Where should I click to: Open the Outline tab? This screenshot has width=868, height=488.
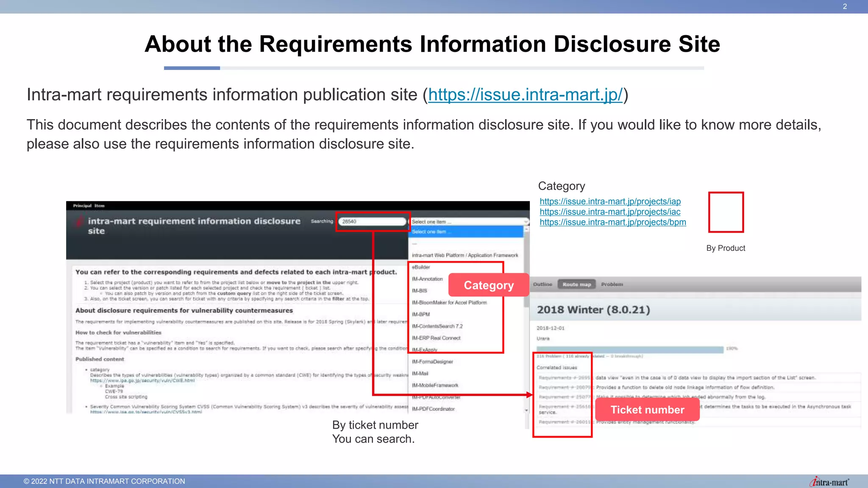pyautogui.click(x=542, y=284)
